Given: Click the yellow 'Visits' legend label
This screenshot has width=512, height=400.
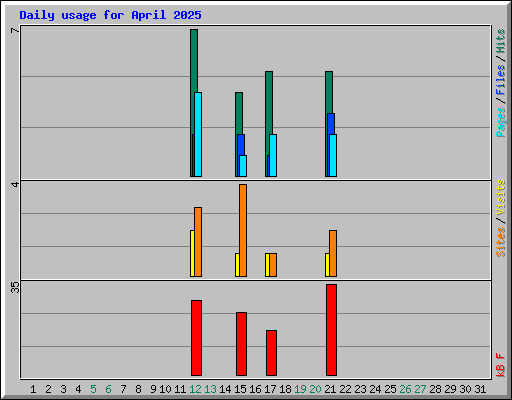Looking at the screenshot, I should pos(501,197).
